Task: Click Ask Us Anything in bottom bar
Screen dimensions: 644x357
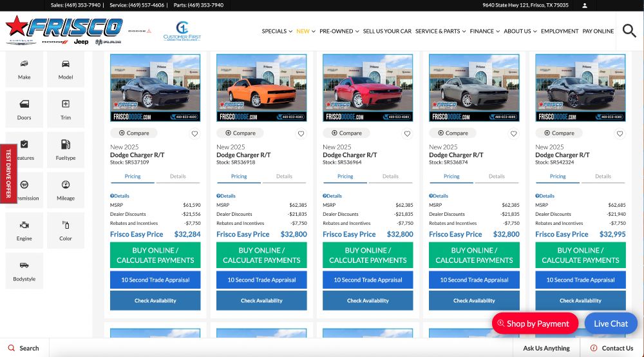Action: tap(546, 348)
